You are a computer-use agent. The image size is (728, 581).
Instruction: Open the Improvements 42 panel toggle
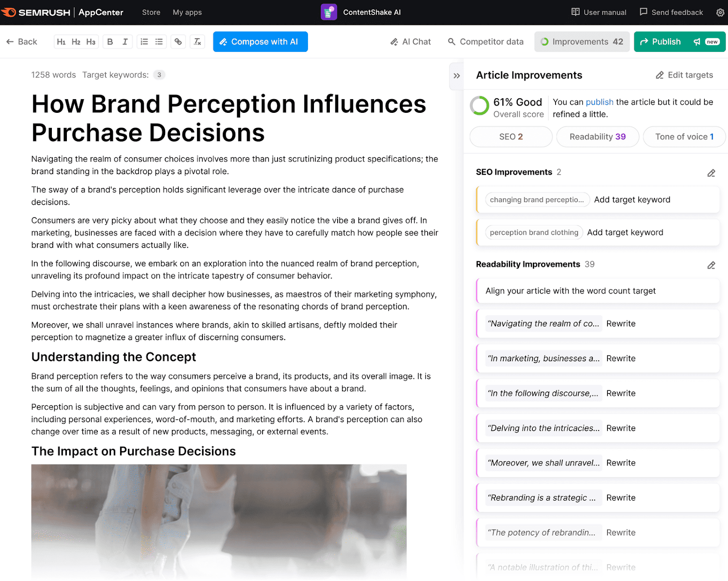581,41
